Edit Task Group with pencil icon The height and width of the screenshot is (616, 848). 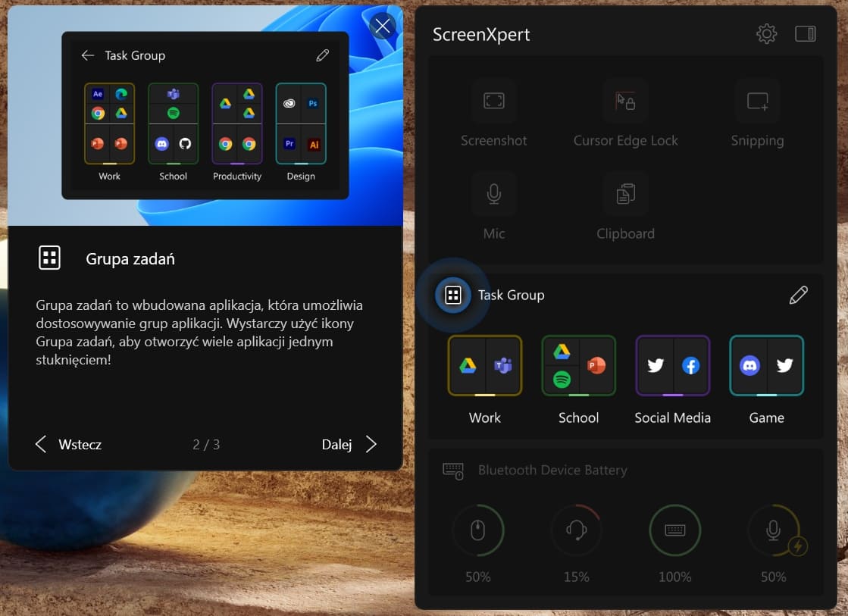coord(798,295)
